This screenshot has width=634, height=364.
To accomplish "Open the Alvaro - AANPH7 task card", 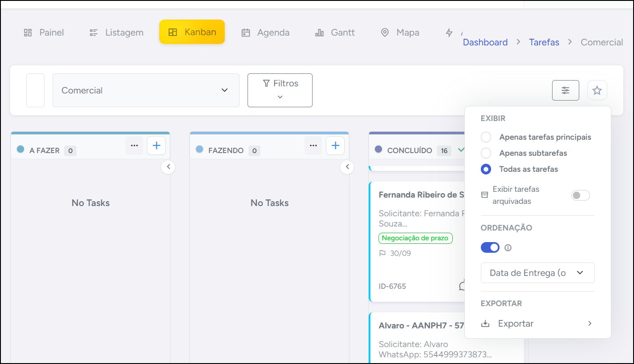I will click(x=422, y=325).
